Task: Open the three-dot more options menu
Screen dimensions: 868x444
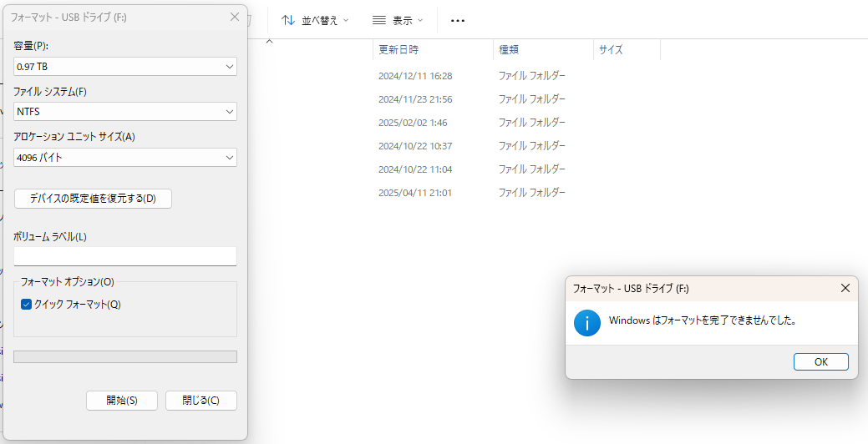Action: point(458,20)
